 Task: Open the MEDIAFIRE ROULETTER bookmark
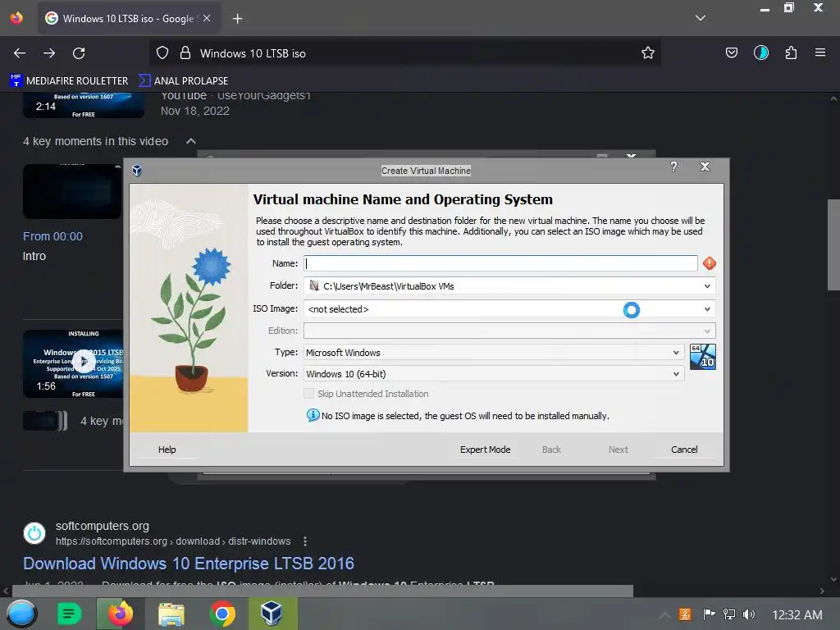pyautogui.click(x=69, y=81)
